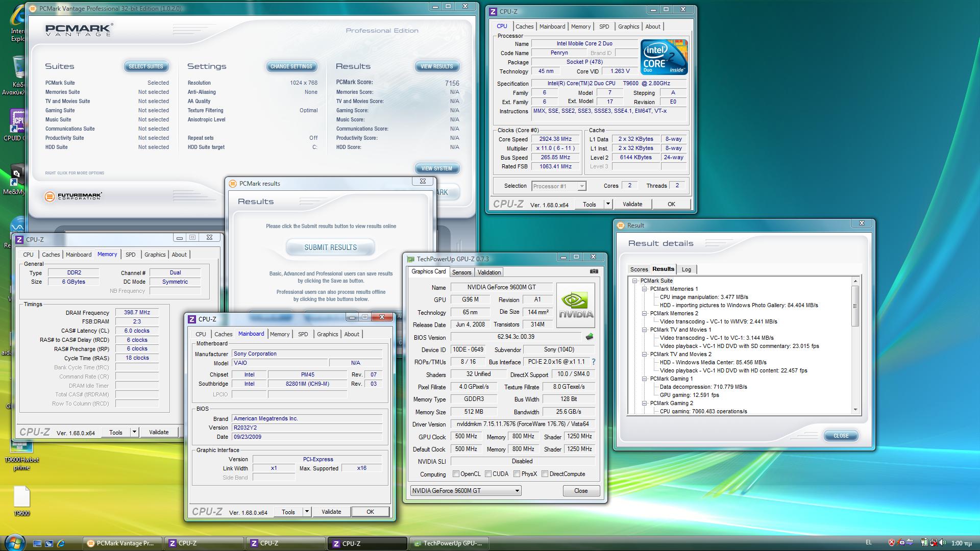
Task: Click SELECT SUITES in PCMark Vantage
Action: point(146,66)
